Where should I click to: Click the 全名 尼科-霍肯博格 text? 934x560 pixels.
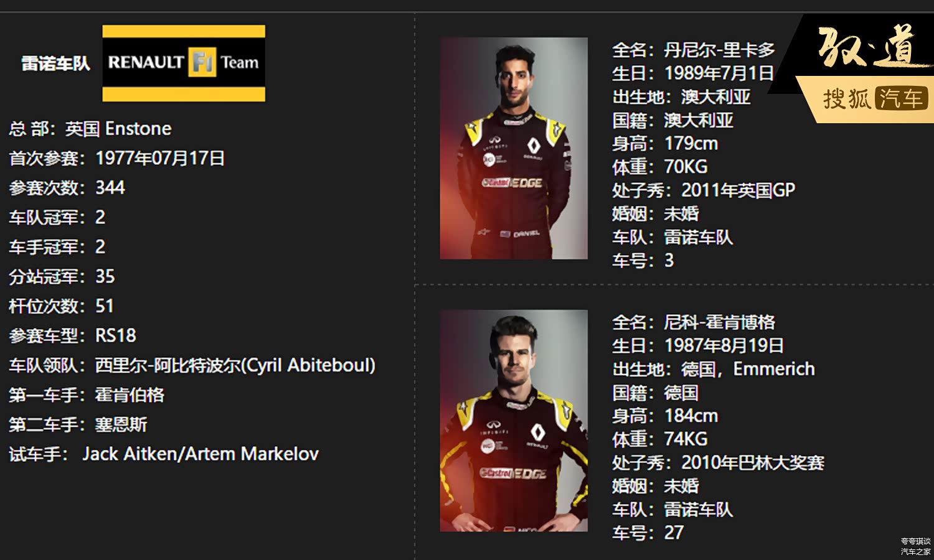pos(694,322)
